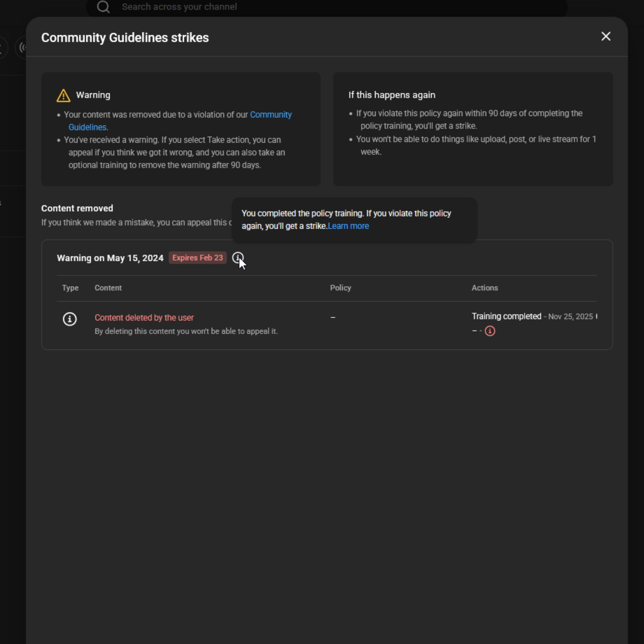Close the Community Guidelines strikes dialog

point(605,36)
